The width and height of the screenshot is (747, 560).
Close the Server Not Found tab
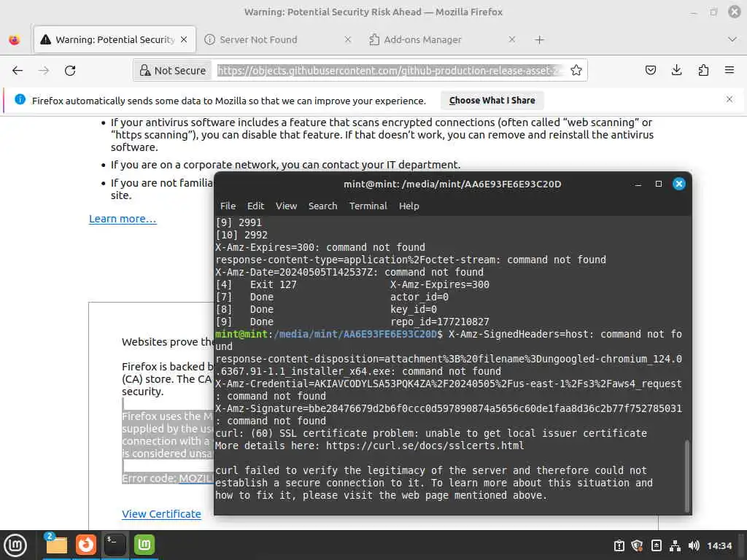tap(348, 39)
